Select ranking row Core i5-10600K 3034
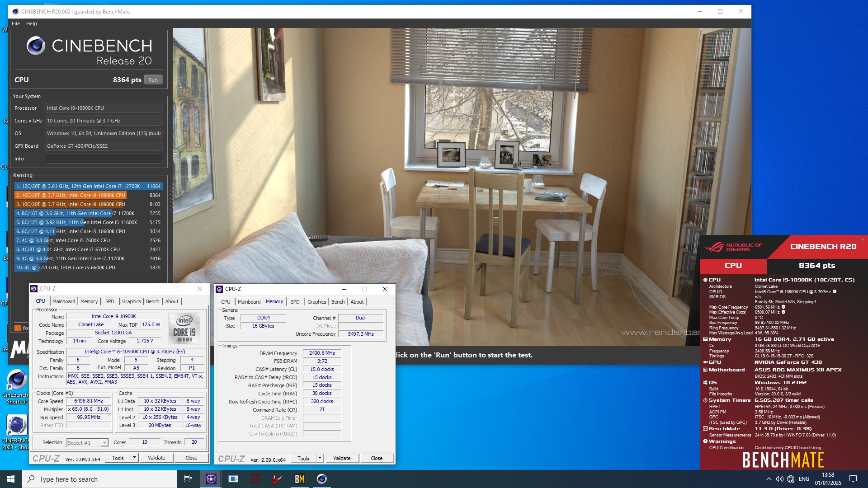The image size is (868, 488). pos(88,231)
